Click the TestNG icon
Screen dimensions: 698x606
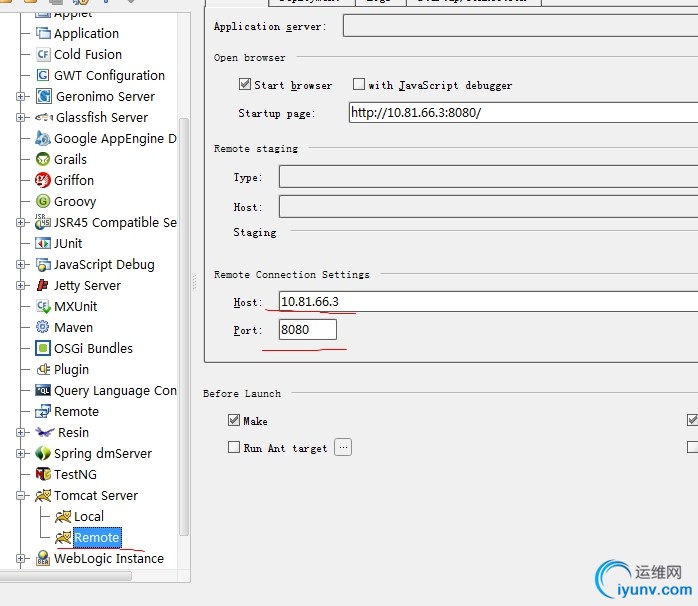pyautogui.click(x=43, y=474)
